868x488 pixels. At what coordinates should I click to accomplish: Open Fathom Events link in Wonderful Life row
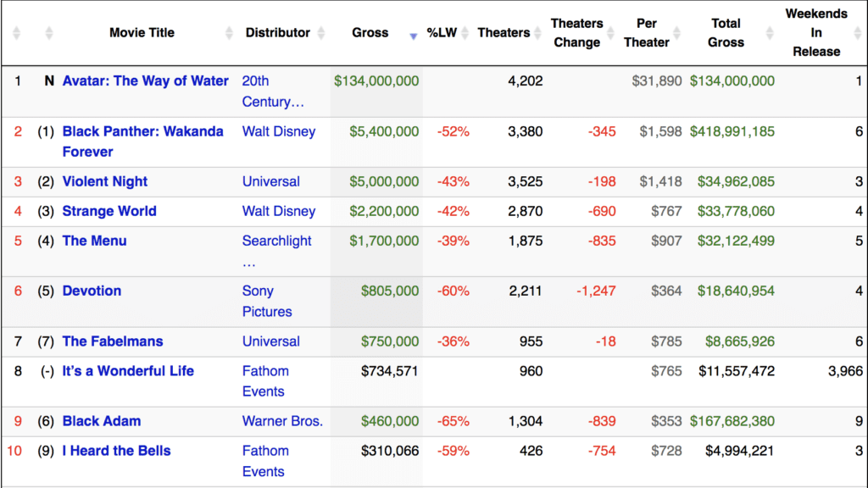pyautogui.click(x=265, y=381)
